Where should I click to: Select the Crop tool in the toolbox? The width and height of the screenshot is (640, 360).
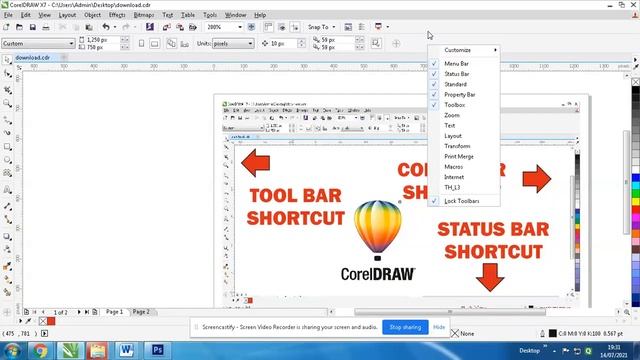click(x=7, y=89)
